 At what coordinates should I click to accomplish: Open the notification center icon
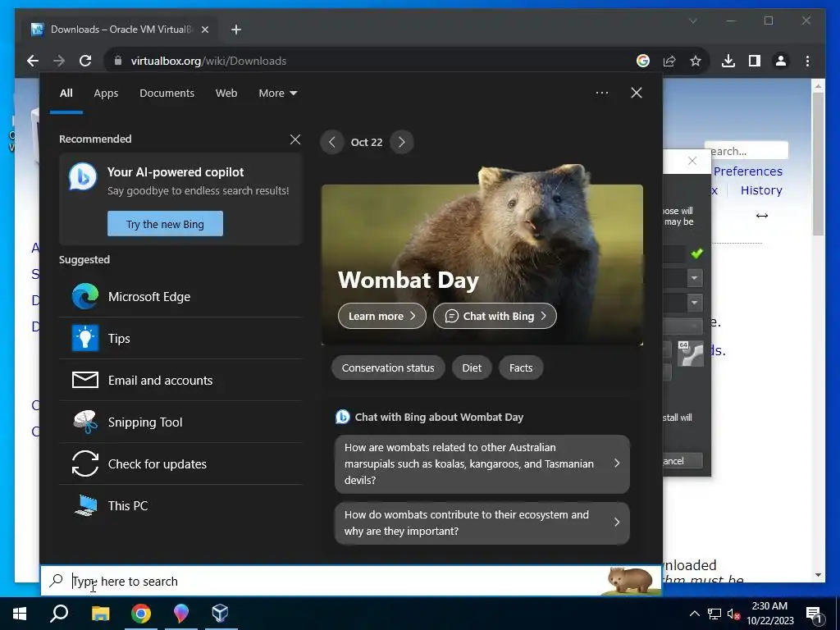point(815,614)
